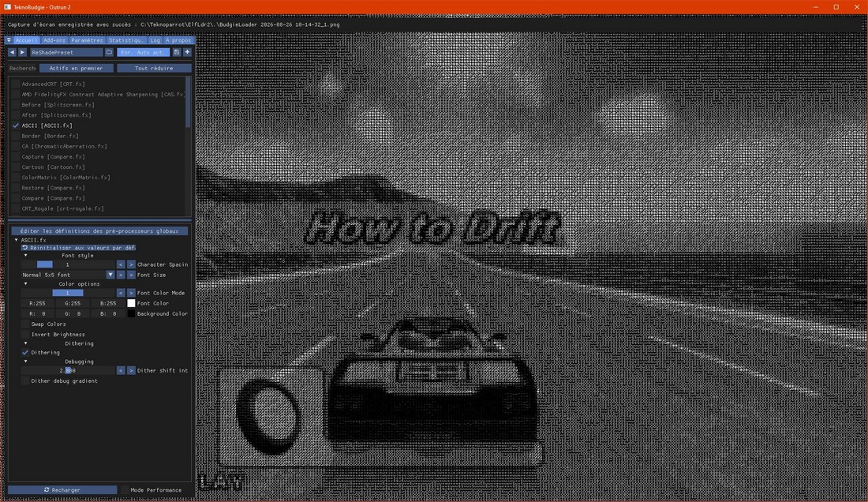Enable CRT_Royale effect
The width and height of the screenshot is (868, 502).
(x=16, y=208)
